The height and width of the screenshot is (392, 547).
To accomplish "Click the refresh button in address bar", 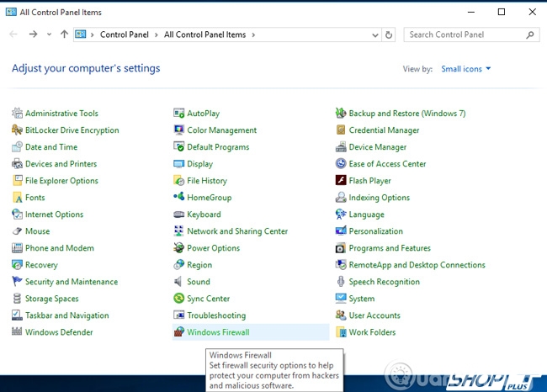I will click(x=388, y=35).
